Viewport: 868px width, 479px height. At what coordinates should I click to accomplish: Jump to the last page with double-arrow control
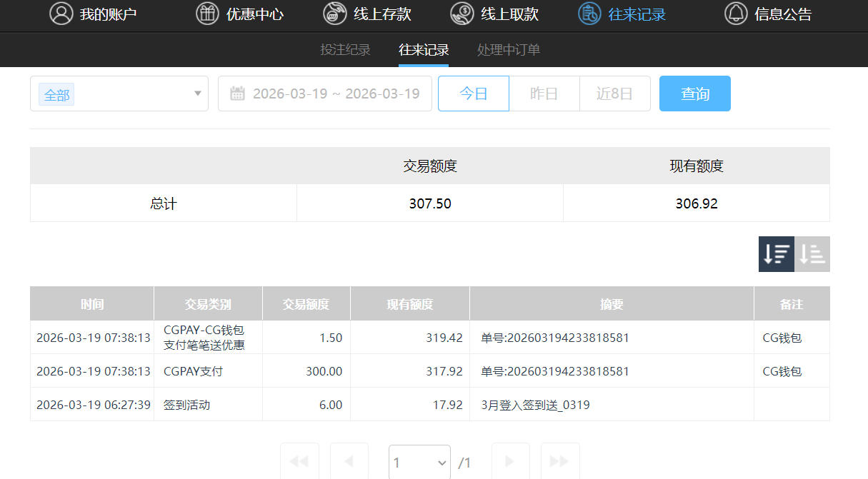tap(560, 463)
